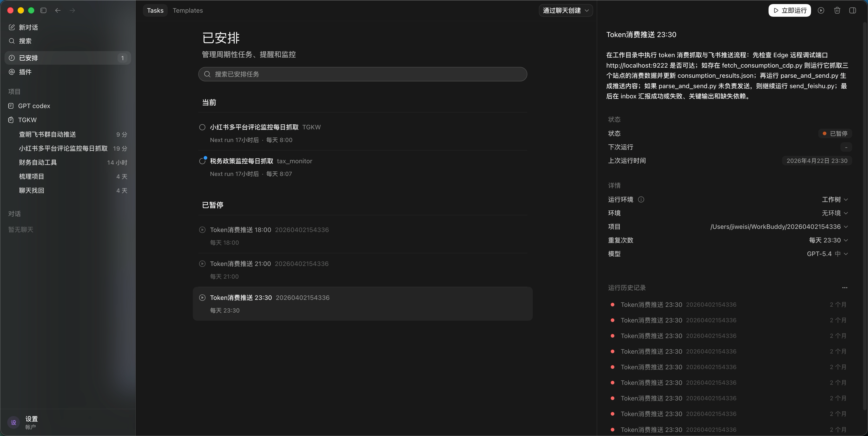
Task: Click the new conversation compose icon
Action: pyautogui.click(x=12, y=27)
